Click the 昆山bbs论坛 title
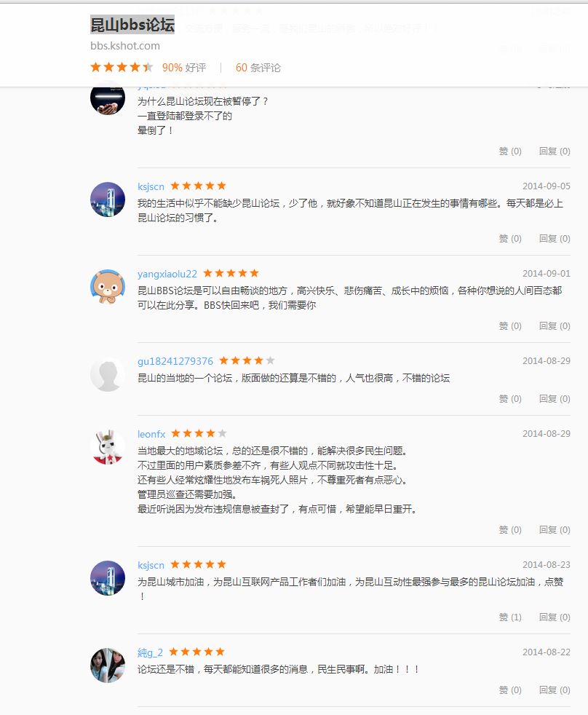The width and height of the screenshot is (588, 715). coord(132,25)
